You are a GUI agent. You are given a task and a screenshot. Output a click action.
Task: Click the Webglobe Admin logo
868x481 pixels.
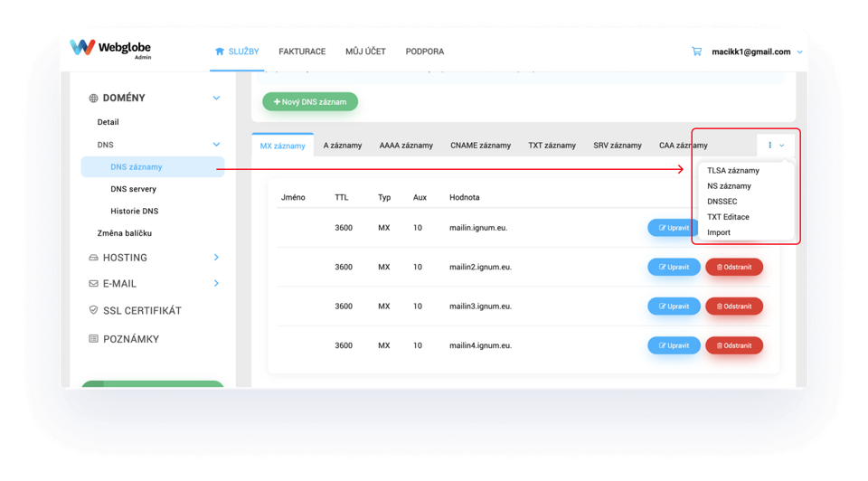[x=110, y=49]
